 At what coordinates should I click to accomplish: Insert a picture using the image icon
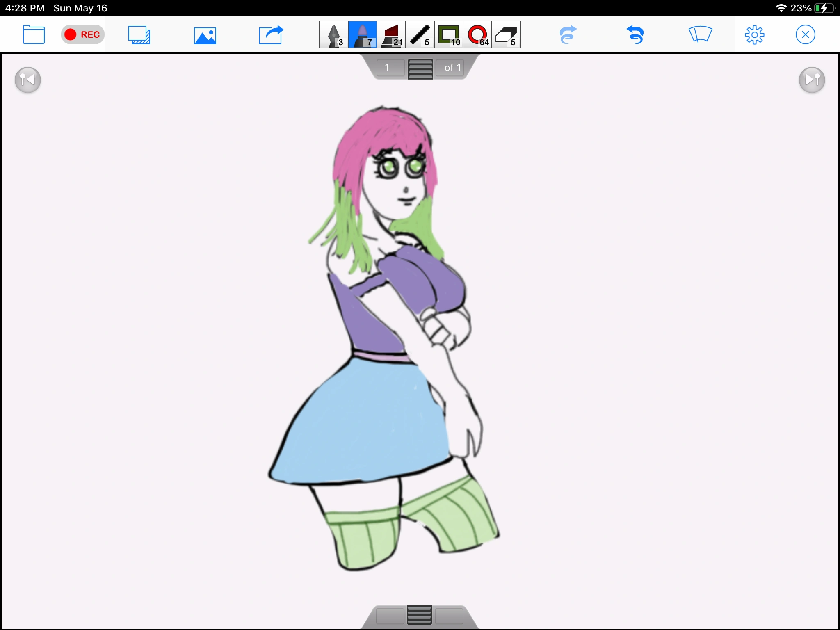[x=205, y=36]
